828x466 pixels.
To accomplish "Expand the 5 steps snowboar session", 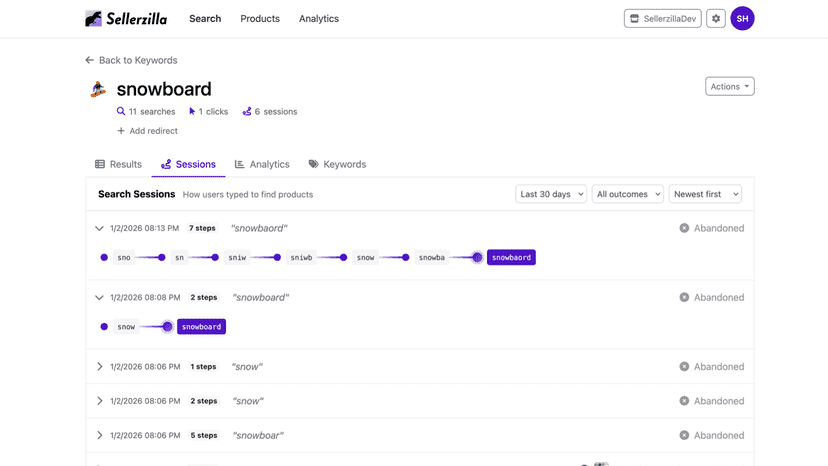I will 99,435.
